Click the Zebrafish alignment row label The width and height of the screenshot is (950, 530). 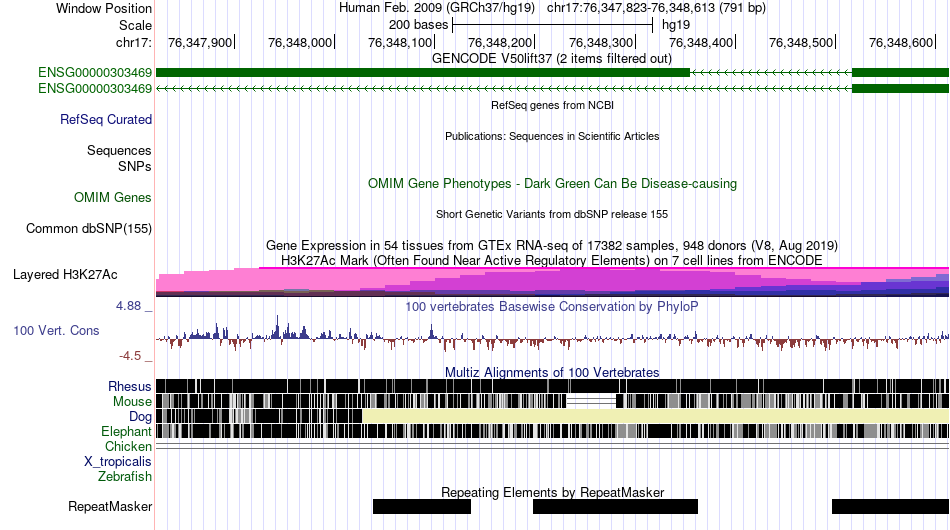(x=125, y=477)
